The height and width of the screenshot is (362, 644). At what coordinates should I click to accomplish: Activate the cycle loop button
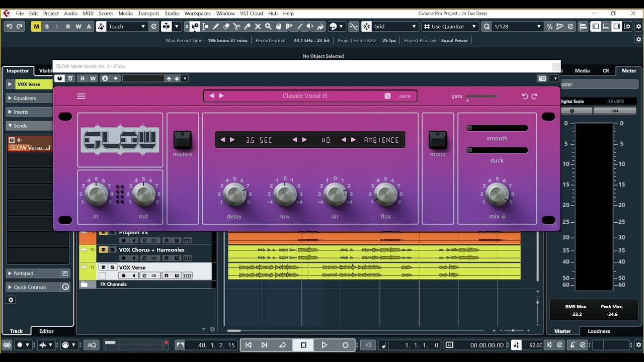(282, 345)
